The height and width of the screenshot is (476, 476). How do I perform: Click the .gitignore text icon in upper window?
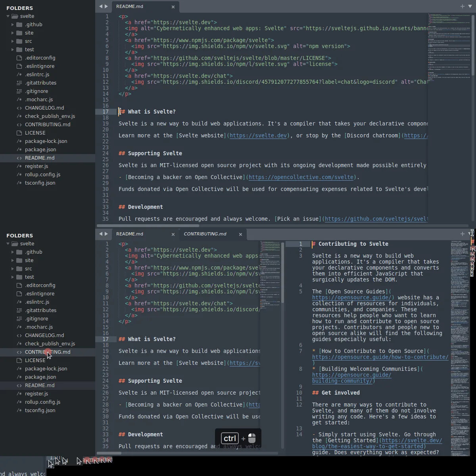(x=19, y=91)
